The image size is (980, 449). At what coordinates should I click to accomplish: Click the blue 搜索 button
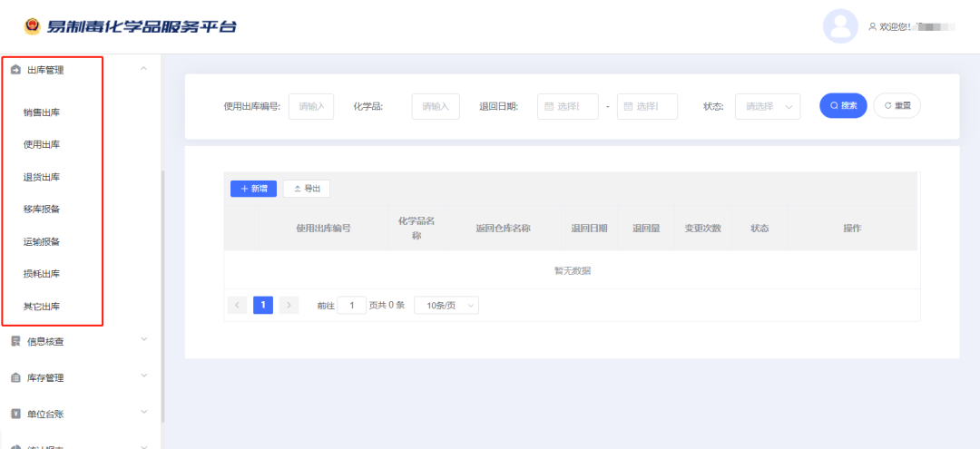[843, 105]
